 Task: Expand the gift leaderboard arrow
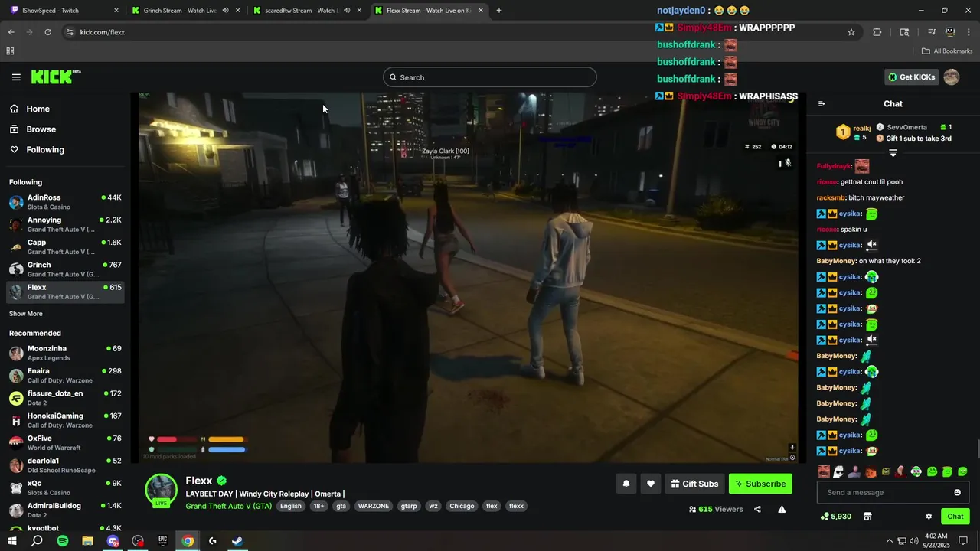[x=893, y=153]
